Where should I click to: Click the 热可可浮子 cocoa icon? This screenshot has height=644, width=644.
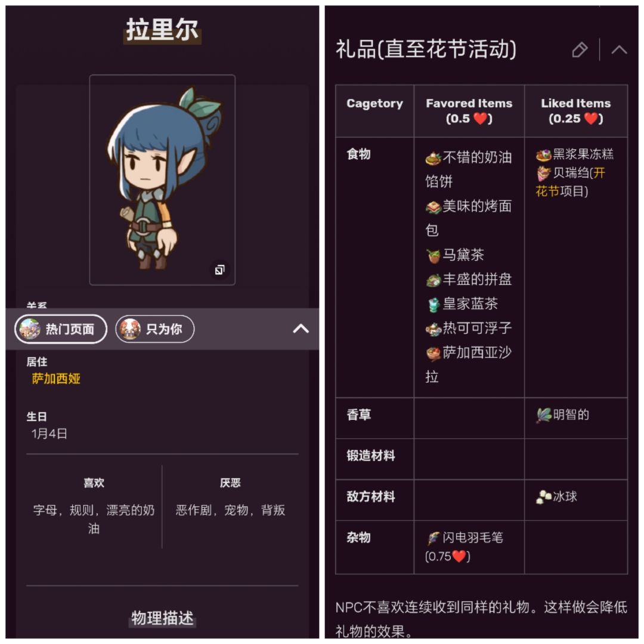click(434, 329)
